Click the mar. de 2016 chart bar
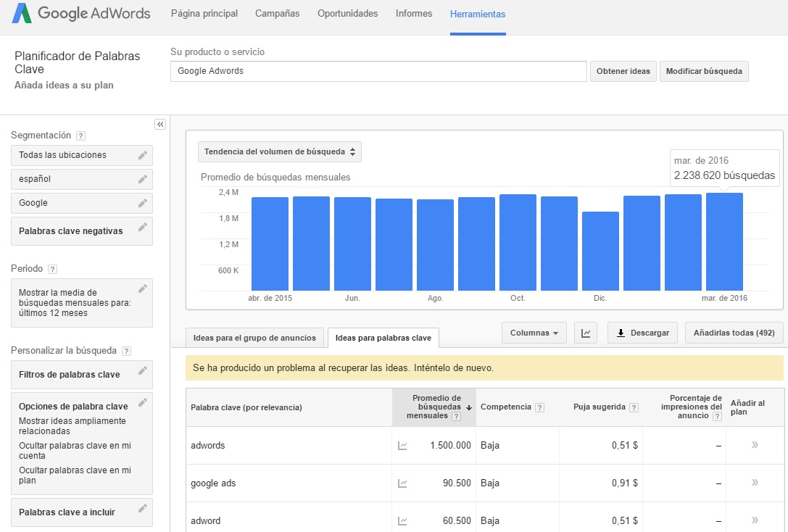Image resolution: width=788 pixels, height=532 pixels. [x=724, y=241]
